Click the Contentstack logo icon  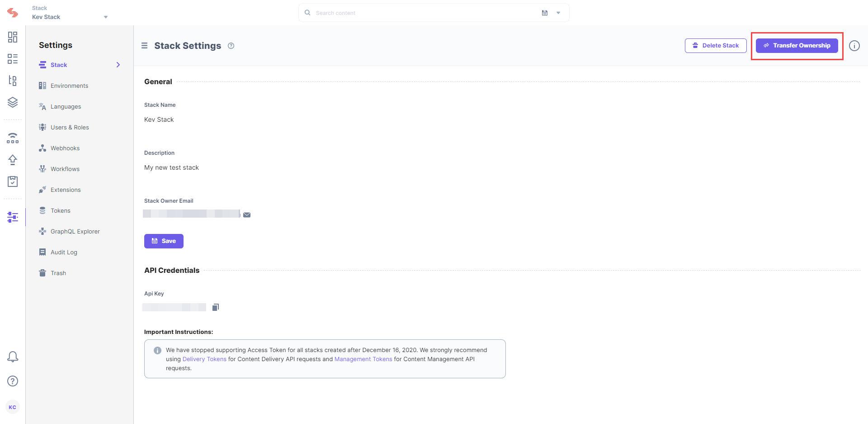(13, 13)
